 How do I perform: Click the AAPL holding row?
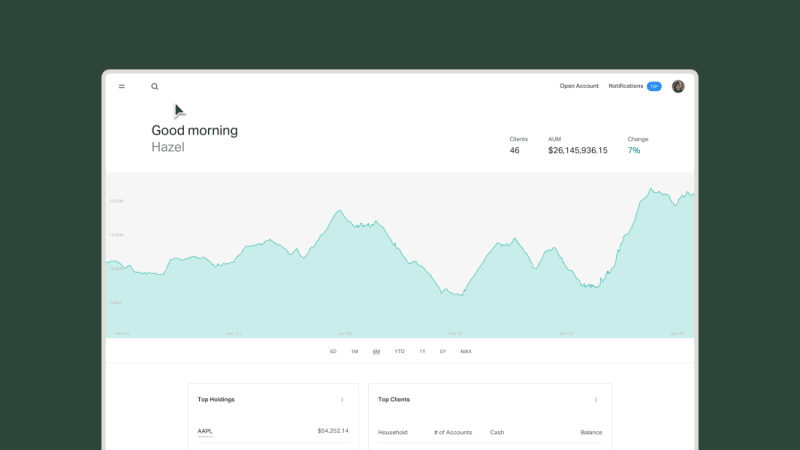click(x=273, y=431)
